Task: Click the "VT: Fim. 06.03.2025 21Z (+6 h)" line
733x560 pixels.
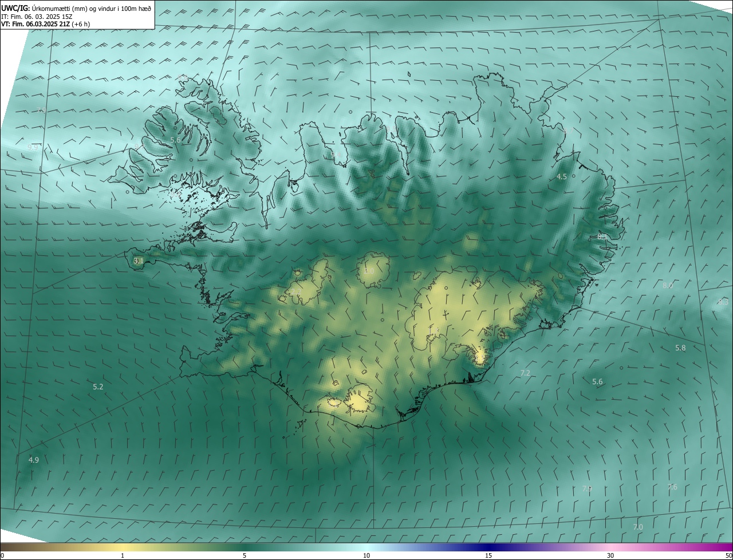Action: pyautogui.click(x=46, y=24)
